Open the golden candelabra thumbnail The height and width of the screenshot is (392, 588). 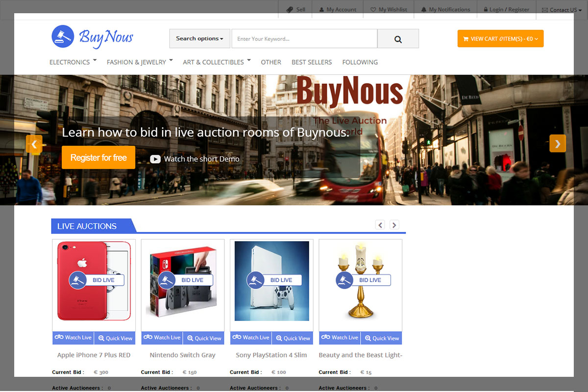361,281
